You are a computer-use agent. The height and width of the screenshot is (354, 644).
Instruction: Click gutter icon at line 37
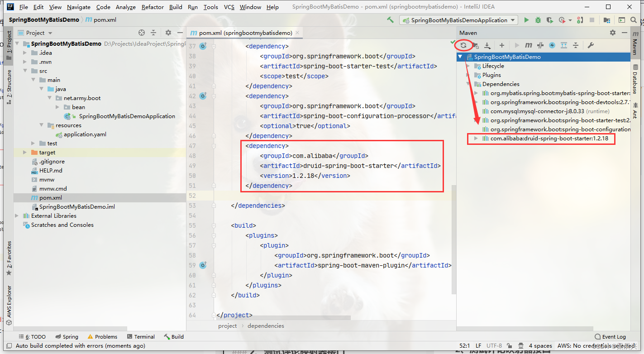pos(203,46)
